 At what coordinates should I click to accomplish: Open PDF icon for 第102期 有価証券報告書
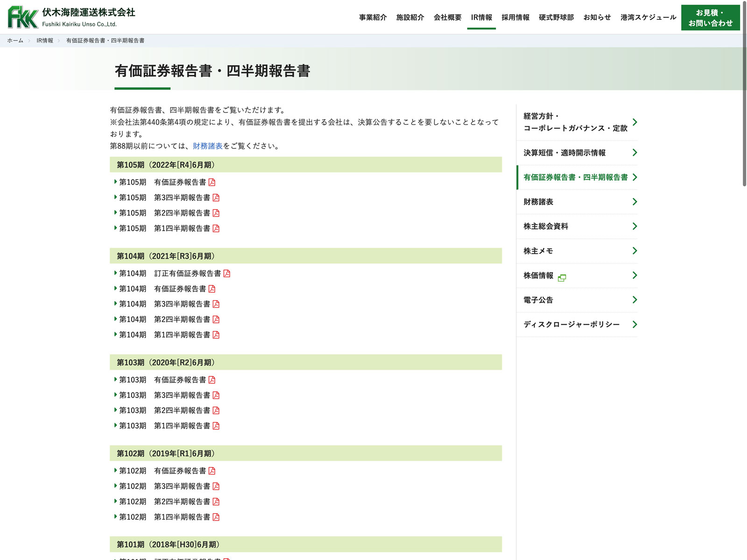point(212,471)
